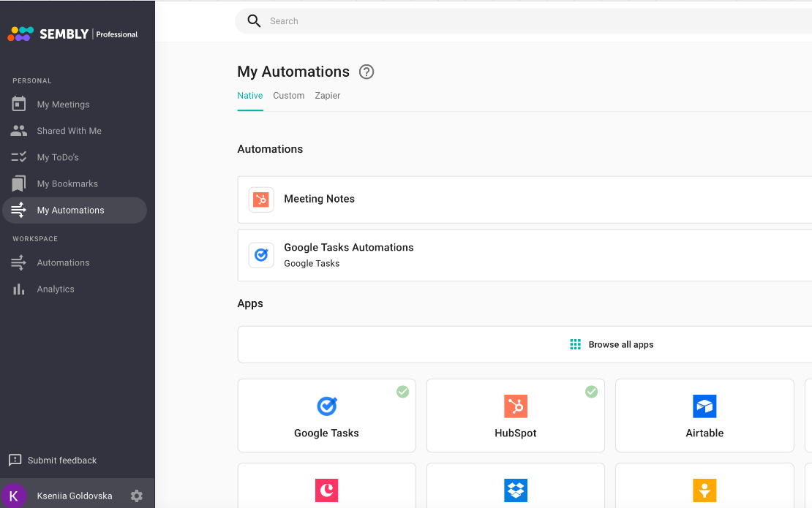Viewport: 812px width, 508px height.
Task: Click green checkmark on Google Tasks card
Action: click(x=402, y=392)
